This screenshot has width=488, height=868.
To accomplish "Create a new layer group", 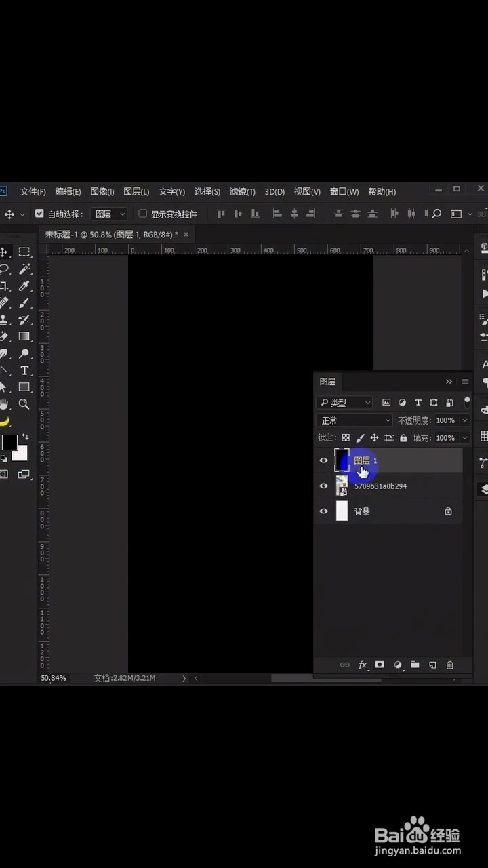I will (x=415, y=665).
